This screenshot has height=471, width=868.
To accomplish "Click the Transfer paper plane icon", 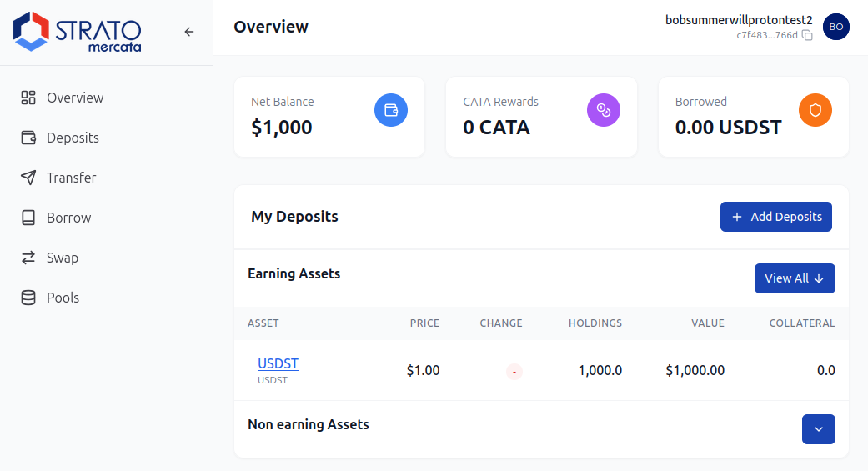I will click(x=28, y=178).
